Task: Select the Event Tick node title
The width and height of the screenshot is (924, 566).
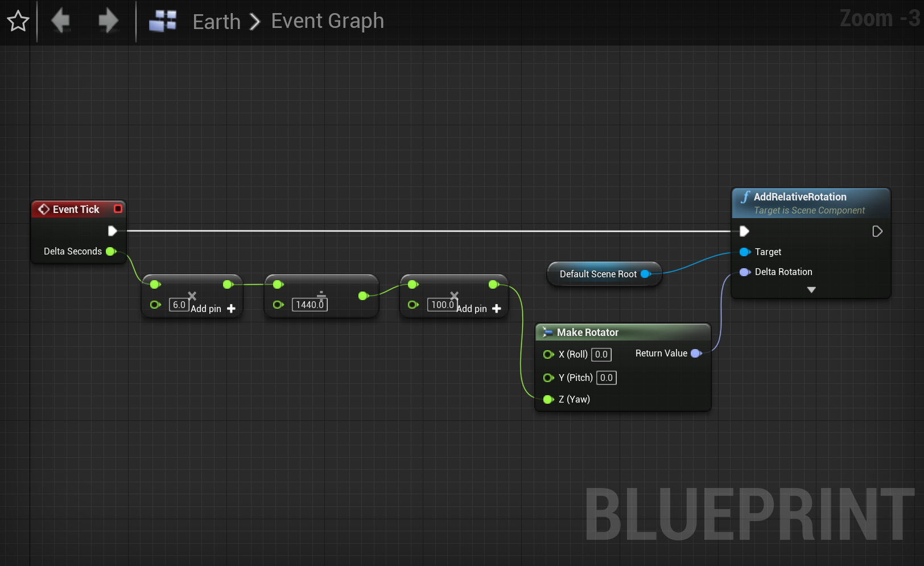Action: tap(76, 209)
